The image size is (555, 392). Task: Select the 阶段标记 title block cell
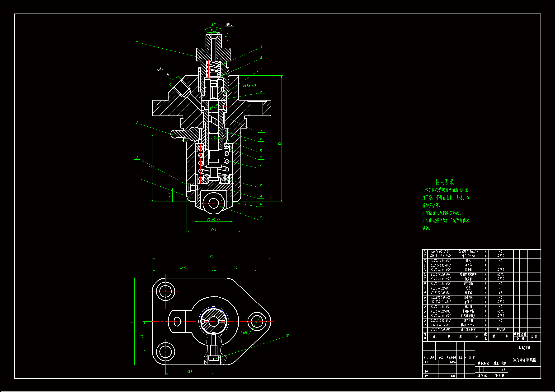pyautogui.click(x=483, y=363)
